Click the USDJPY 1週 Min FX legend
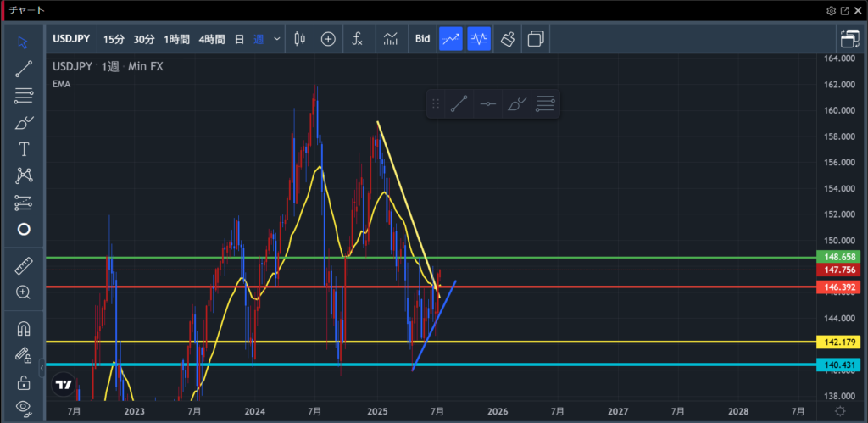 tap(108, 66)
